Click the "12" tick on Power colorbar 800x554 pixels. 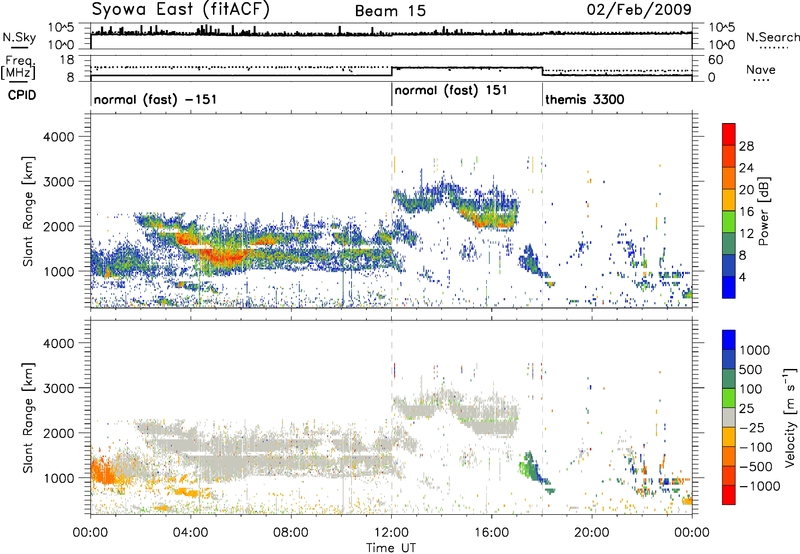[x=746, y=234]
